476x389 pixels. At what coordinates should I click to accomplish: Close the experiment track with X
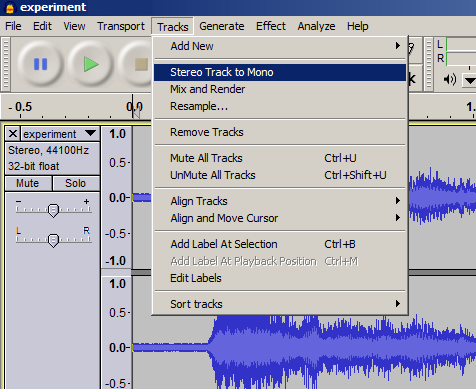13,134
